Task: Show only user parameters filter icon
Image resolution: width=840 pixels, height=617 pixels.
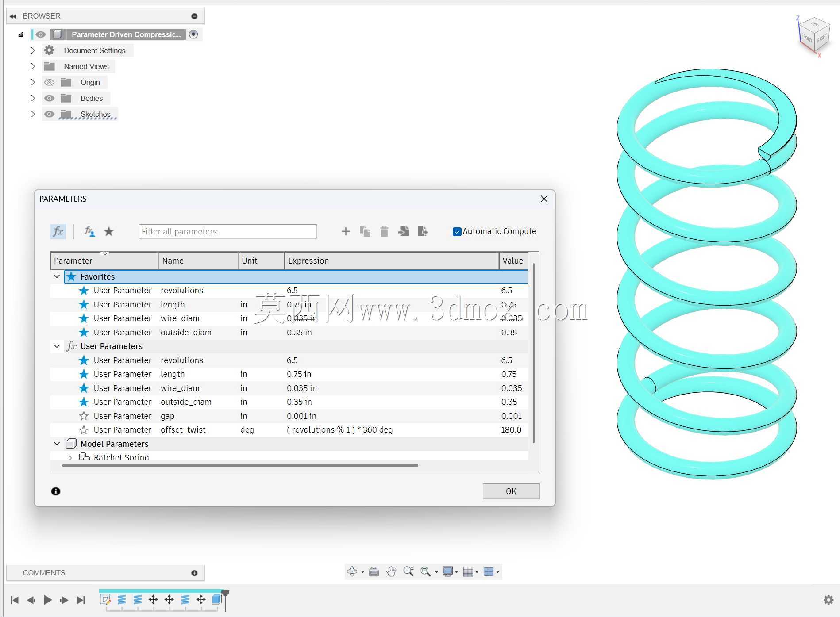Action: point(90,231)
